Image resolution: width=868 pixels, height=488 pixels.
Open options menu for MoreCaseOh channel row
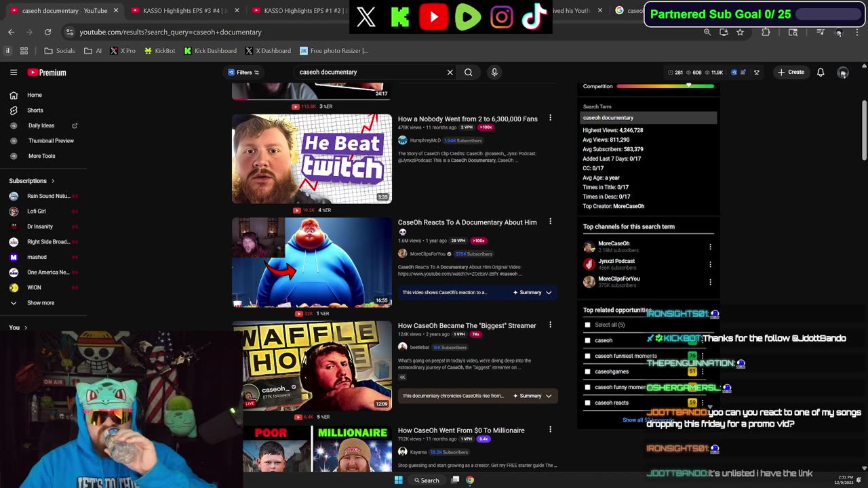[710, 247]
